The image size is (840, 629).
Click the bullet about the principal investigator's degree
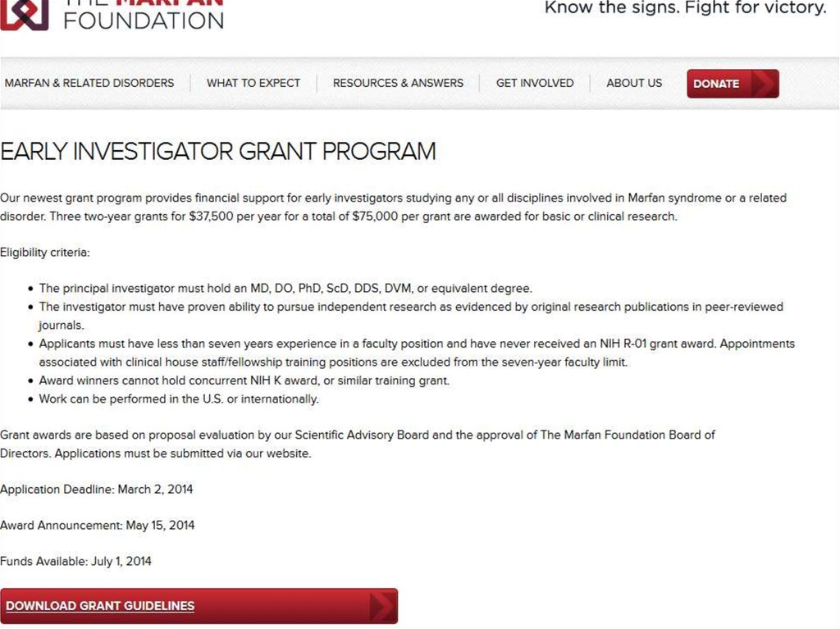(x=285, y=289)
